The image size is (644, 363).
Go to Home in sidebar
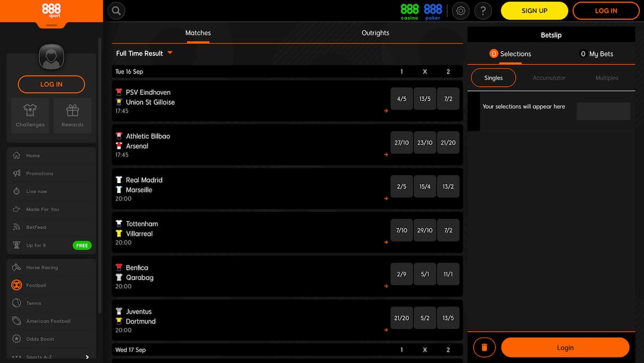tap(52, 155)
